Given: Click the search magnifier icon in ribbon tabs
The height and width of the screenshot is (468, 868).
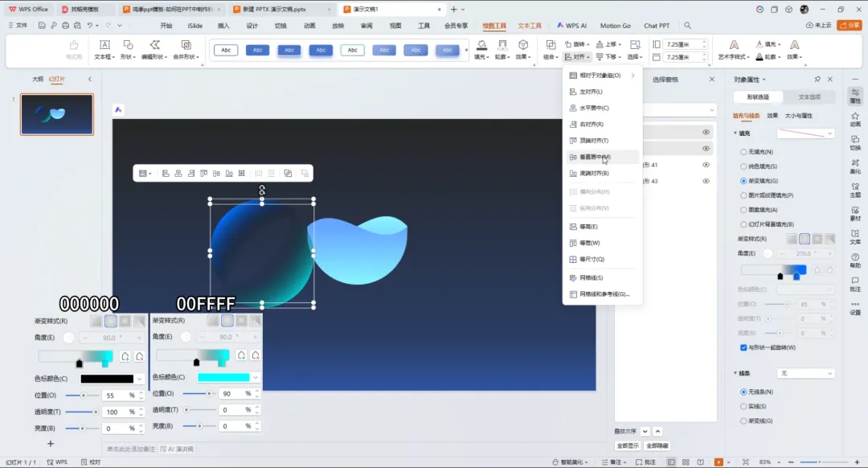Looking at the screenshot, I should click(687, 26).
